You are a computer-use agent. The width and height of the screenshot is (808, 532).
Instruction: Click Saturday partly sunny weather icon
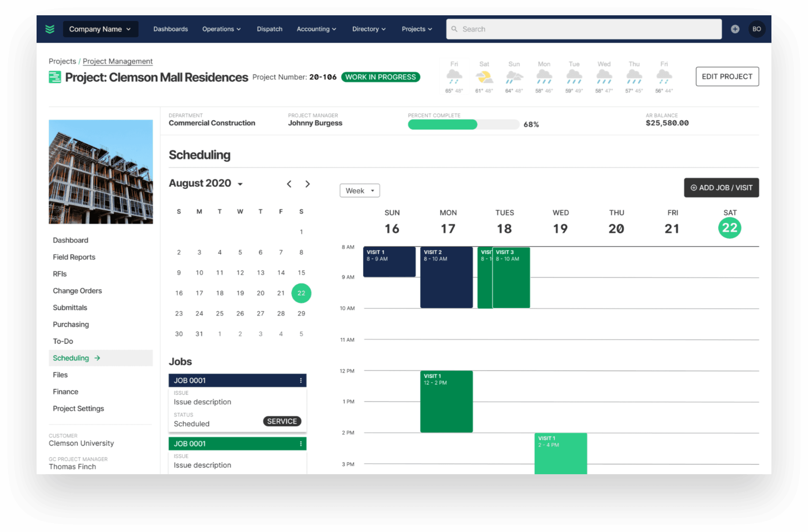[x=484, y=77]
